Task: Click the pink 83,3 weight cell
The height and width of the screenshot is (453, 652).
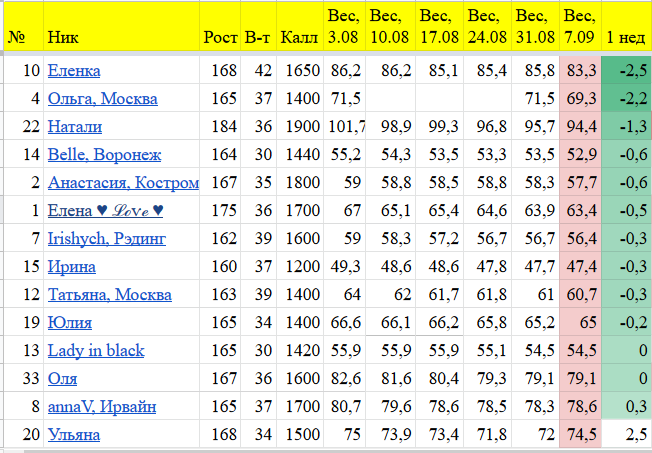Action: tap(581, 71)
